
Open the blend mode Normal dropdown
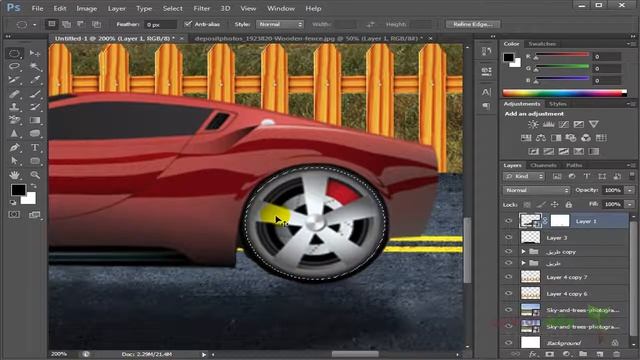(x=536, y=190)
